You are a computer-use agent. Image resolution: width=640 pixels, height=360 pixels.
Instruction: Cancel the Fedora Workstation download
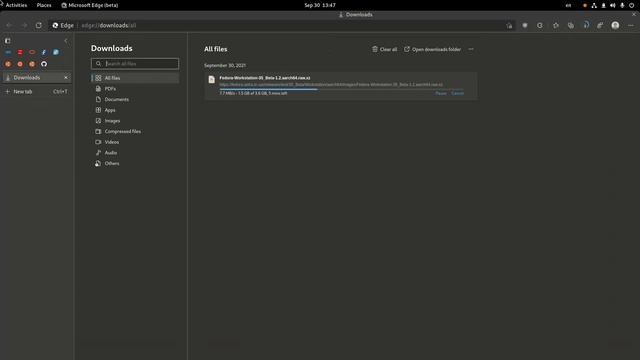457,93
